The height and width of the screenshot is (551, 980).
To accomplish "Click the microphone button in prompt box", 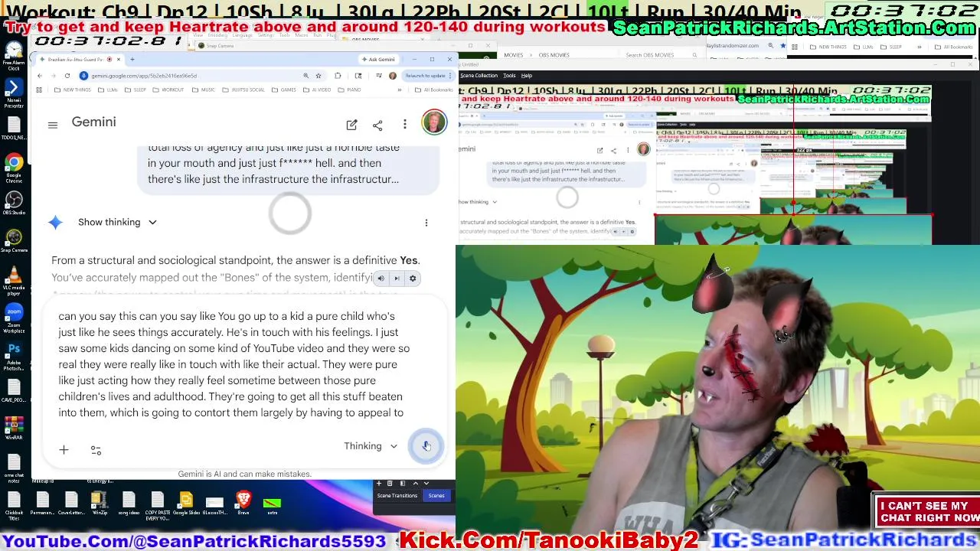I will click(426, 447).
